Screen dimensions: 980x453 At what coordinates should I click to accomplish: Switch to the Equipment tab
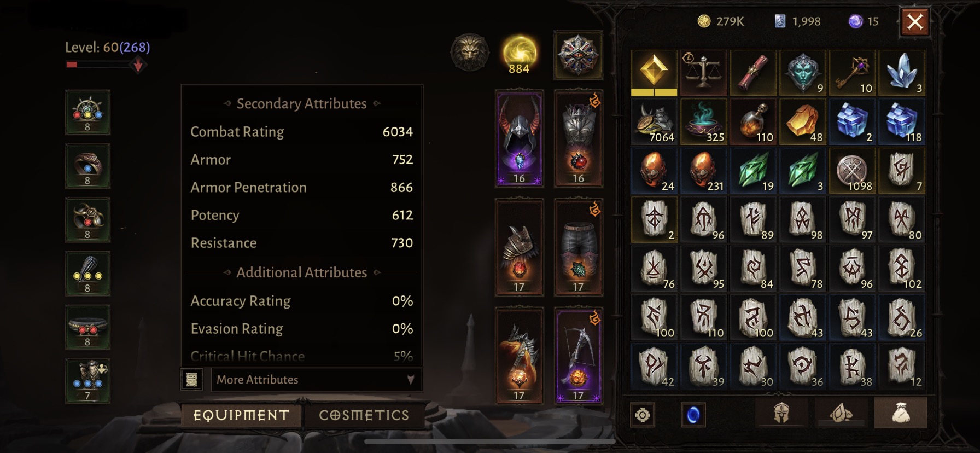pos(241,415)
